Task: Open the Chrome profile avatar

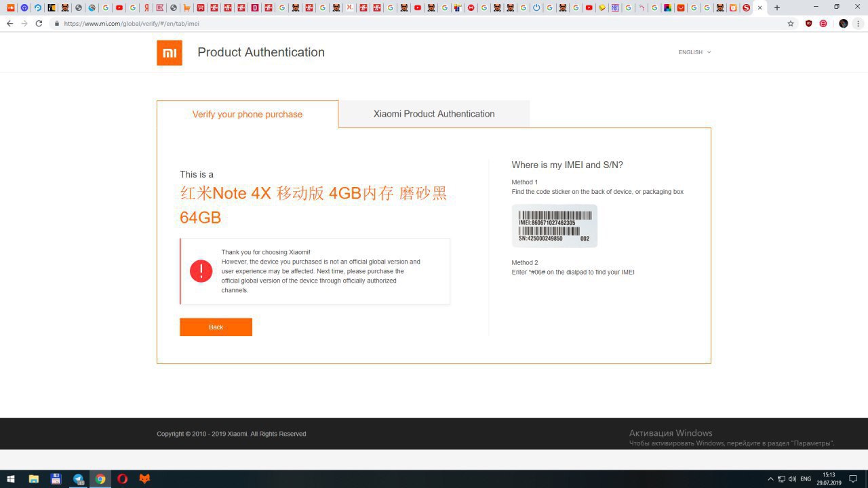Action: (844, 23)
